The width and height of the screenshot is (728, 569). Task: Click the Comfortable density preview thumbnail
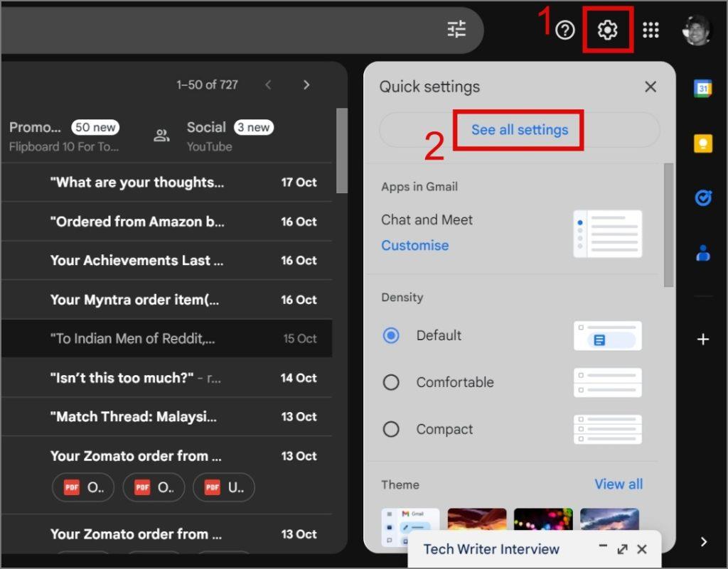click(x=608, y=382)
